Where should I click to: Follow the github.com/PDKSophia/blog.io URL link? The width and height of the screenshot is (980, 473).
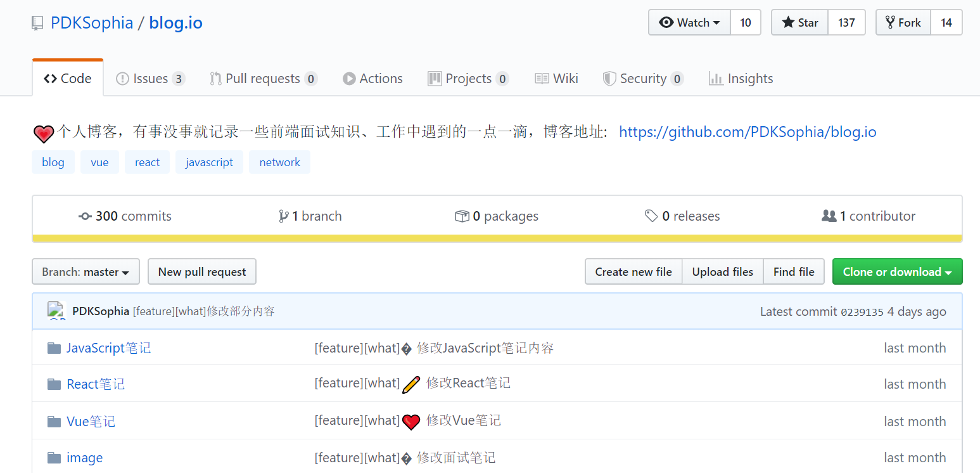(x=748, y=132)
